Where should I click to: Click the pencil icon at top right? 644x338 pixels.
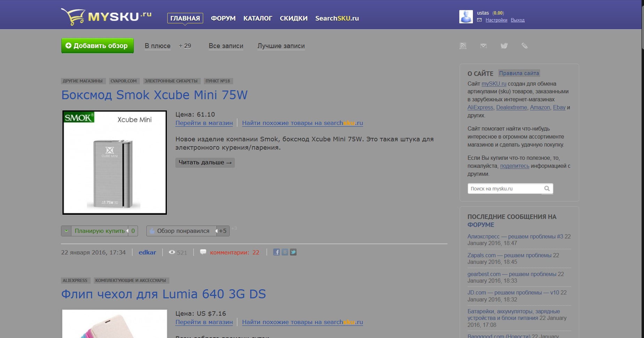(524, 46)
